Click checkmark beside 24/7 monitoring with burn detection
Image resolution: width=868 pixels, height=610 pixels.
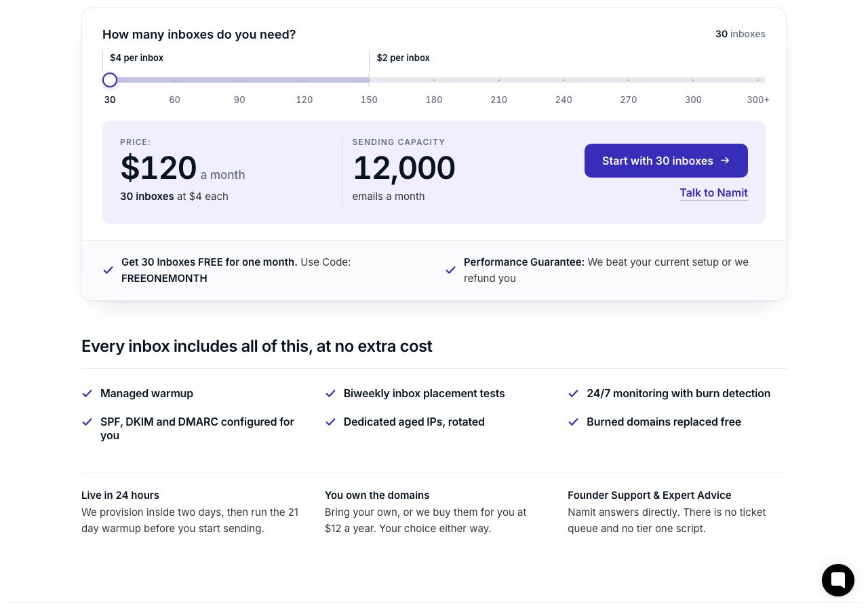tap(573, 393)
